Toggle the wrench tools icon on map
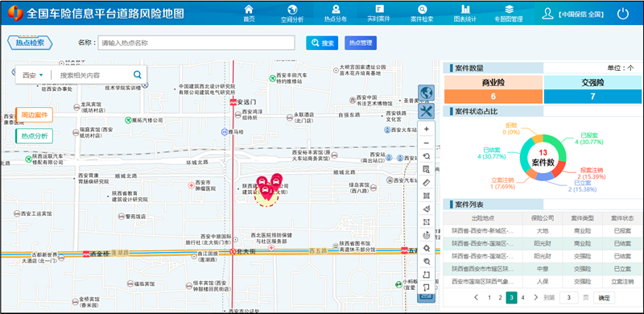644x314 pixels. (x=427, y=111)
